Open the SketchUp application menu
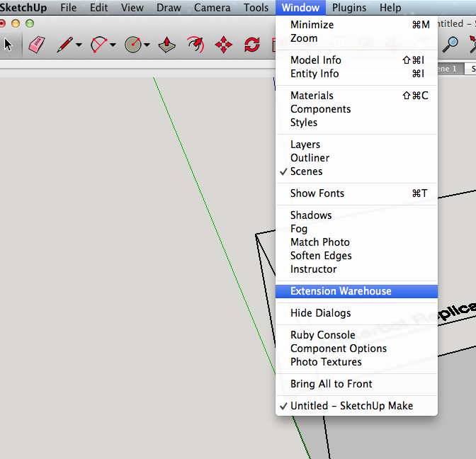This screenshot has width=476, height=459. [23, 8]
